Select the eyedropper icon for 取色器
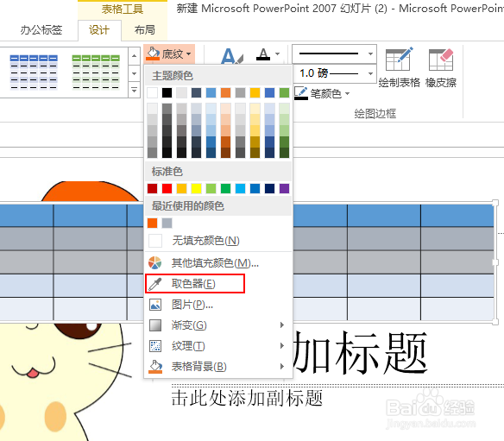The height and width of the screenshot is (441, 504). (x=155, y=284)
